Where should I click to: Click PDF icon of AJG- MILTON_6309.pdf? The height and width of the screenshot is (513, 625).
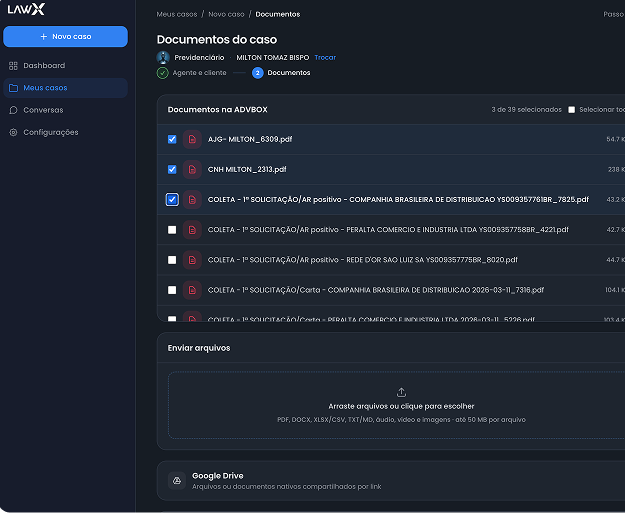(192, 139)
